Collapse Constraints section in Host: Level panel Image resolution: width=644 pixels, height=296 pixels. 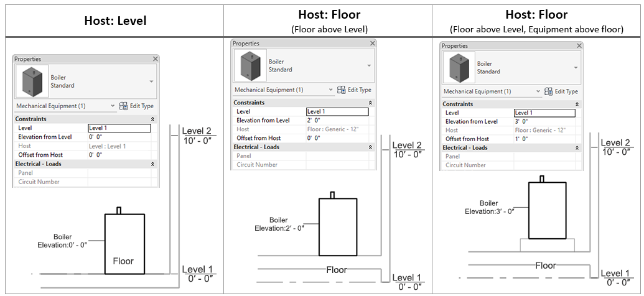click(x=153, y=119)
